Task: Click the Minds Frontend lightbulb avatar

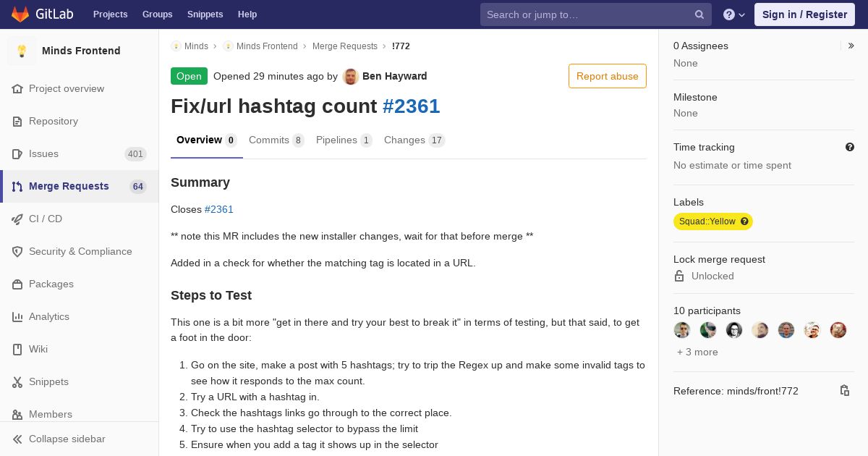Action: [x=22, y=51]
